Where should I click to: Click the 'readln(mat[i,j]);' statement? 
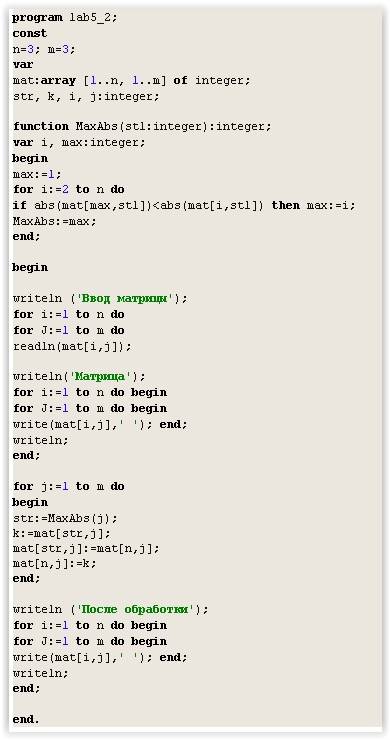pos(72,347)
